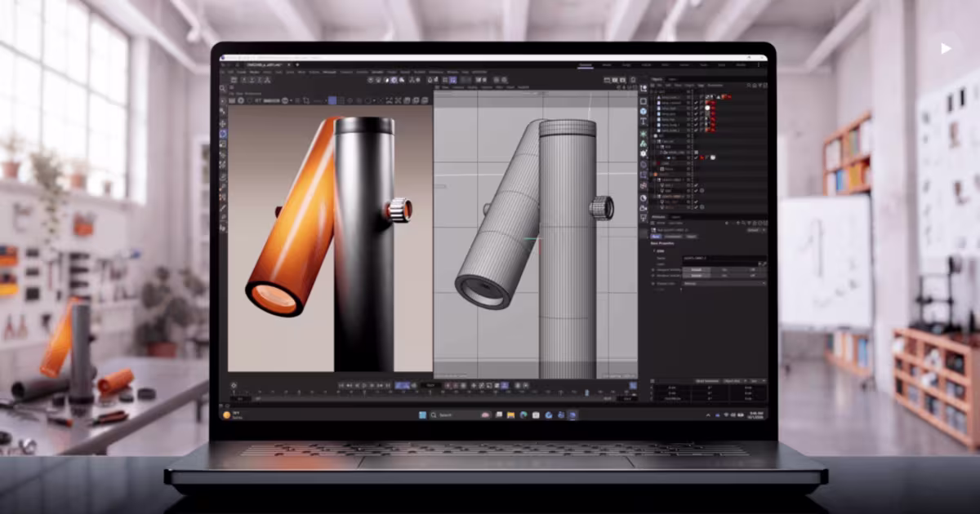Select the Basic tab in Attribute Manager

[x=655, y=236]
